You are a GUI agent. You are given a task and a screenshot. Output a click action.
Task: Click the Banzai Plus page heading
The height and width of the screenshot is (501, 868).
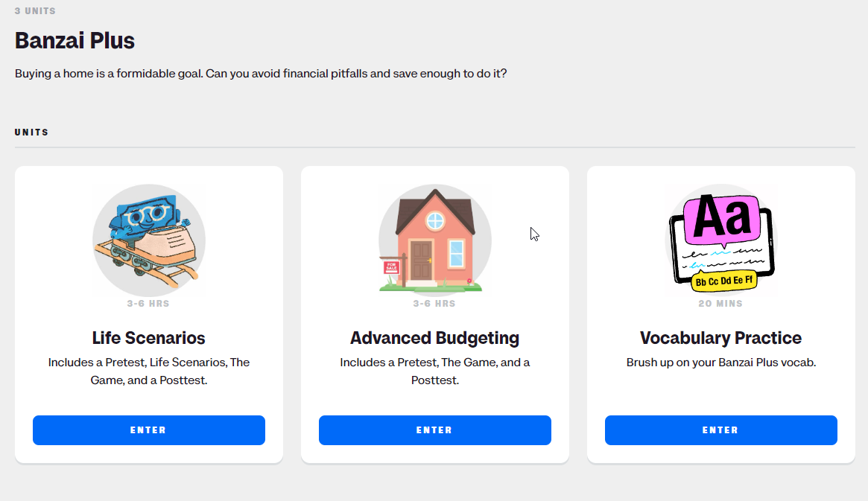[x=75, y=40]
